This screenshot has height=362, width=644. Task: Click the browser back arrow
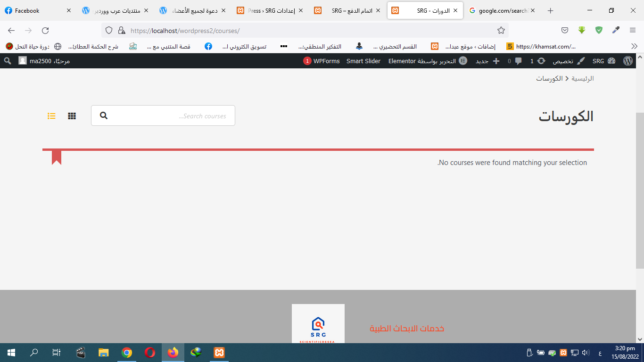pos(11,30)
